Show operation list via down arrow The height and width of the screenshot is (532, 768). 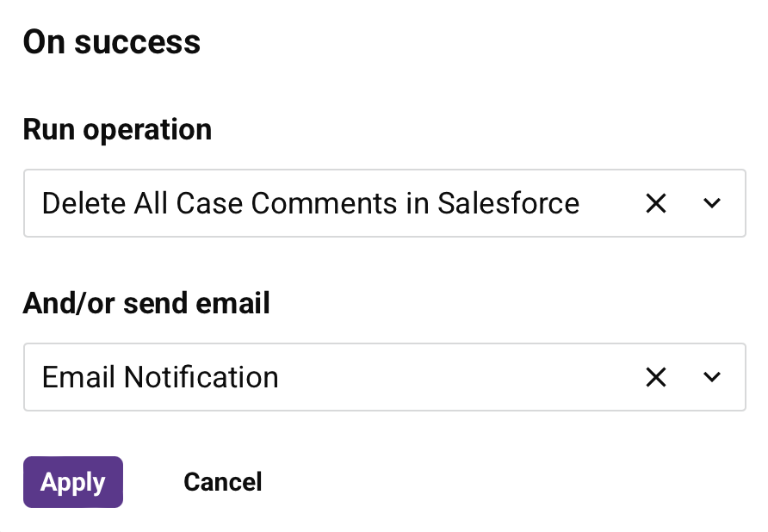(x=711, y=204)
